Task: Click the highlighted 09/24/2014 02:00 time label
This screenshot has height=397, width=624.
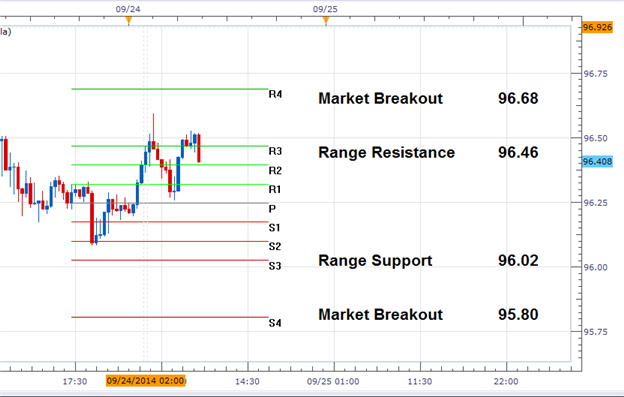Action: [146, 381]
